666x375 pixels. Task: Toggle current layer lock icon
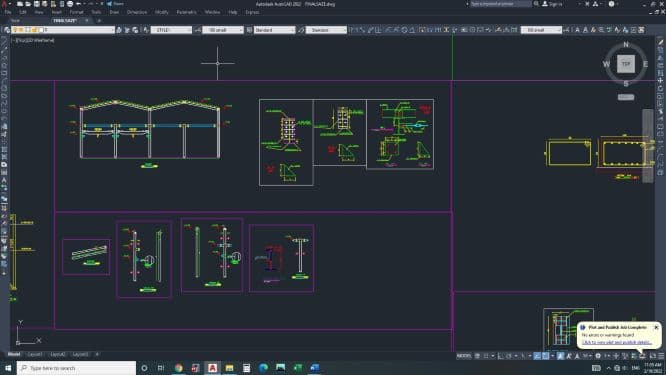tap(34, 30)
